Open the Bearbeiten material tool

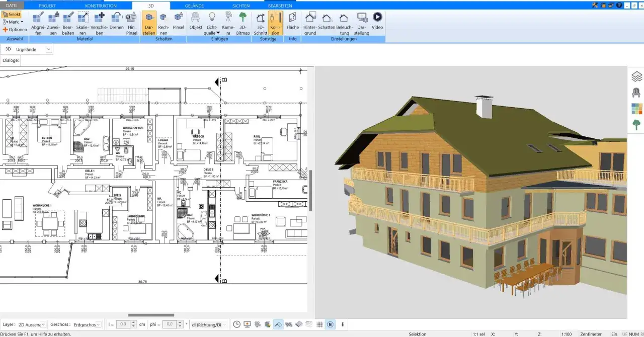click(68, 23)
